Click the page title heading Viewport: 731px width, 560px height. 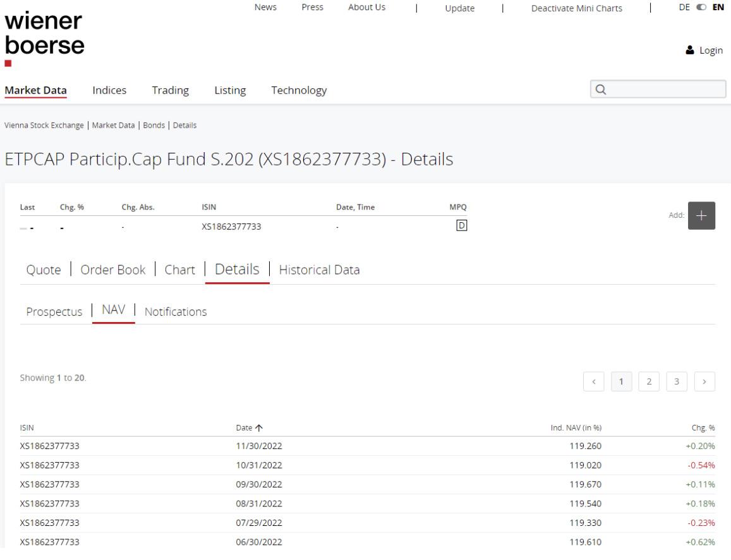tap(229, 159)
